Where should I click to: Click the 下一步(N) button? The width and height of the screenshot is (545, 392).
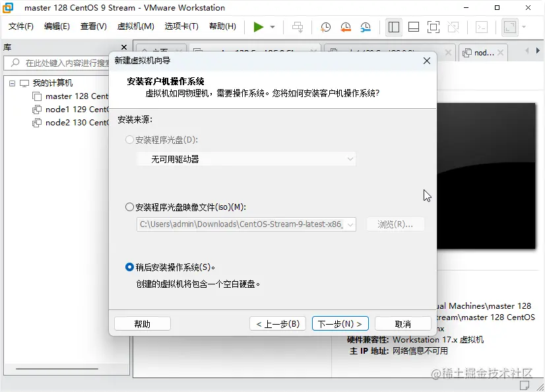click(x=340, y=323)
